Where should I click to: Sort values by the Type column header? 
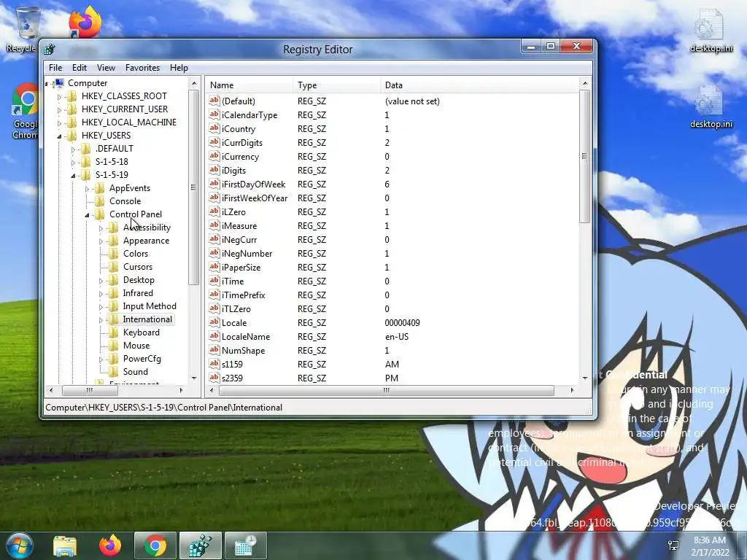point(337,85)
